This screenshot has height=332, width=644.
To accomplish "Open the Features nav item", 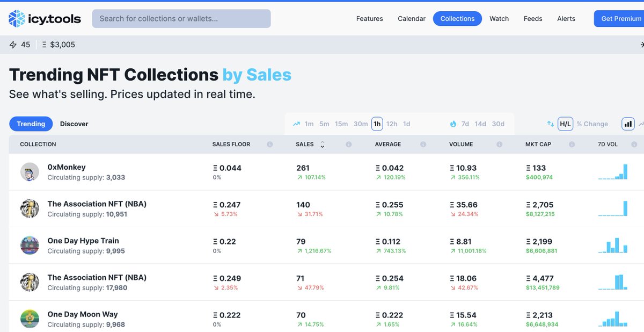I will tap(370, 19).
